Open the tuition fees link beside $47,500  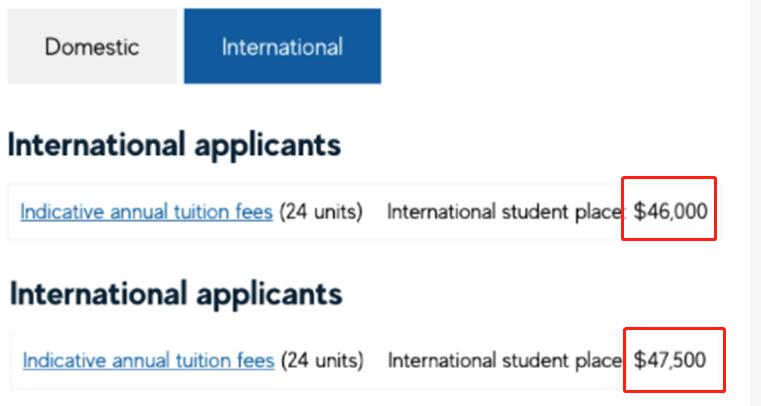[148, 360]
